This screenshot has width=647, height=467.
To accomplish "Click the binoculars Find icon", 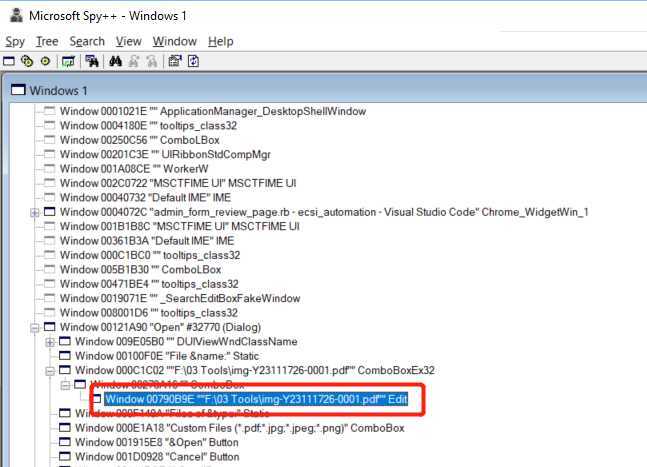I will pyautogui.click(x=116, y=62).
